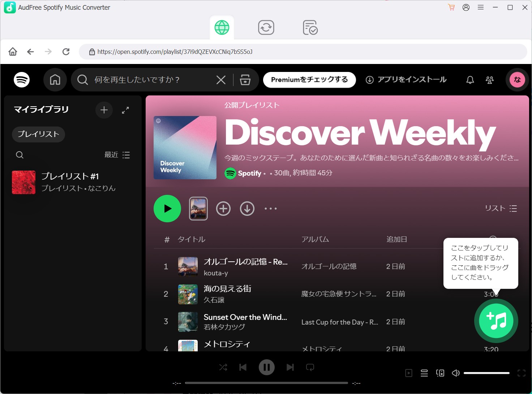
Task: Click the download circle icon
Action: click(247, 209)
